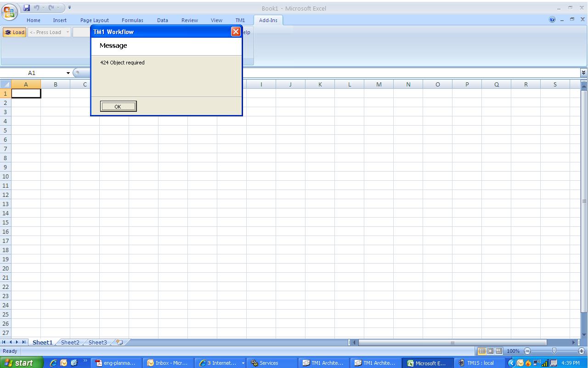Click the Select All corner button
This screenshot has height=368, width=588.
pyautogui.click(x=6, y=84)
